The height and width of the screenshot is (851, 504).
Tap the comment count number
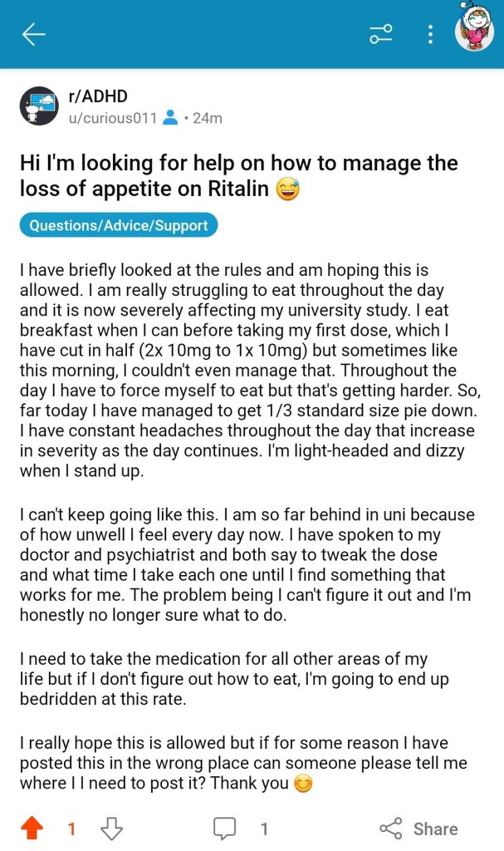(x=264, y=829)
